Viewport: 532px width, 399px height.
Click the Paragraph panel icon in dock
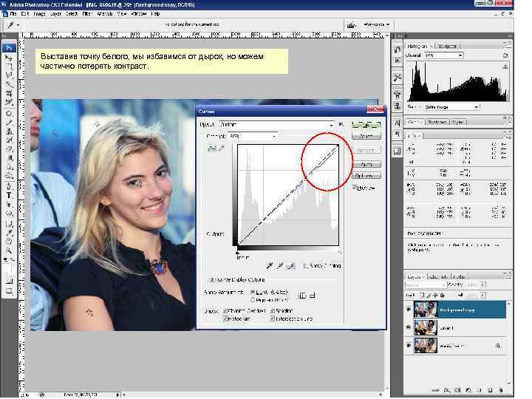[398, 133]
